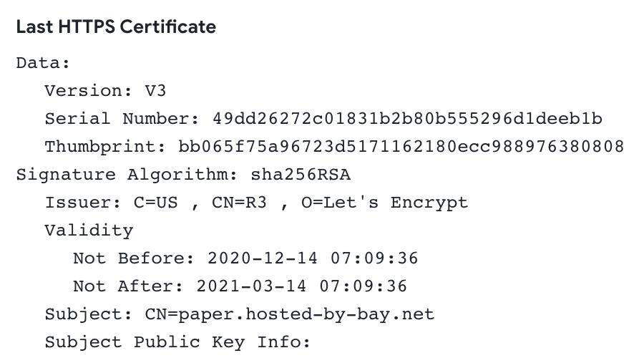Click the sha256RSA algorithm value
644x358 pixels.
click(x=301, y=175)
